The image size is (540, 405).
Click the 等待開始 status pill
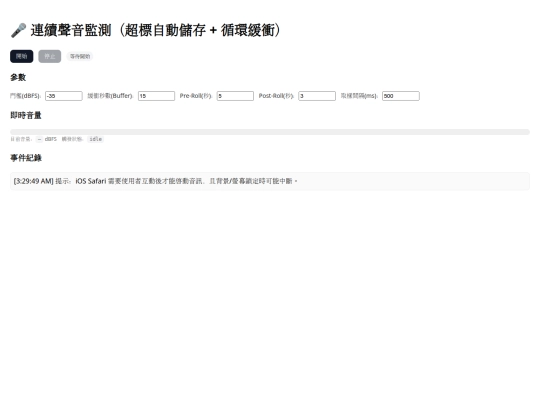tap(80, 56)
